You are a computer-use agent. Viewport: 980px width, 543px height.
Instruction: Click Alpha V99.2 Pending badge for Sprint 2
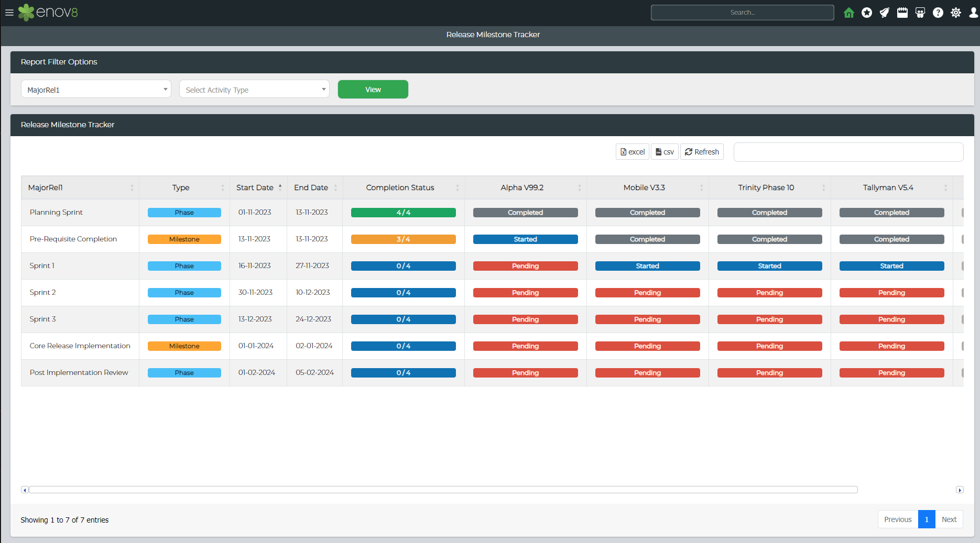coord(526,293)
